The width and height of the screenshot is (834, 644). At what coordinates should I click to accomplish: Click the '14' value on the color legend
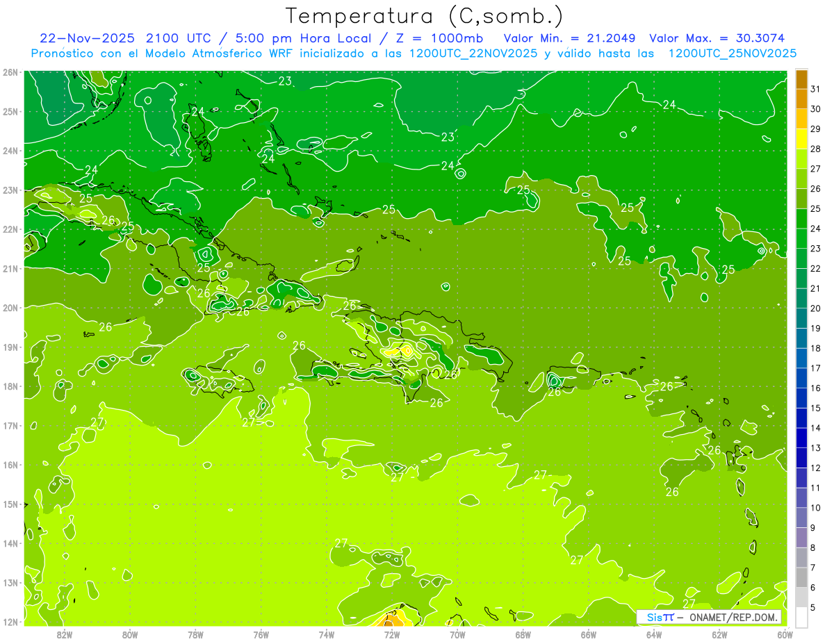pos(815,428)
